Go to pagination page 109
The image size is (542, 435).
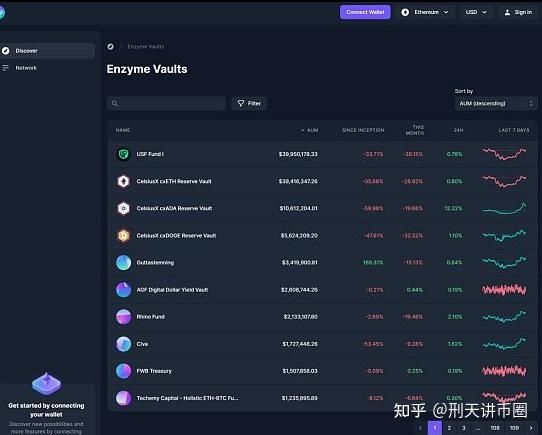click(x=514, y=428)
